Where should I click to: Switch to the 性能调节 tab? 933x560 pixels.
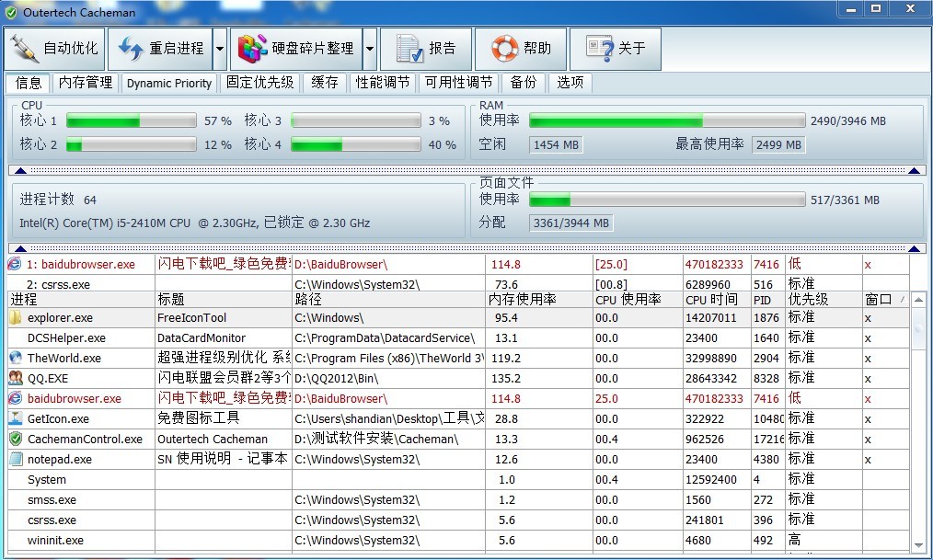[x=383, y=83]
